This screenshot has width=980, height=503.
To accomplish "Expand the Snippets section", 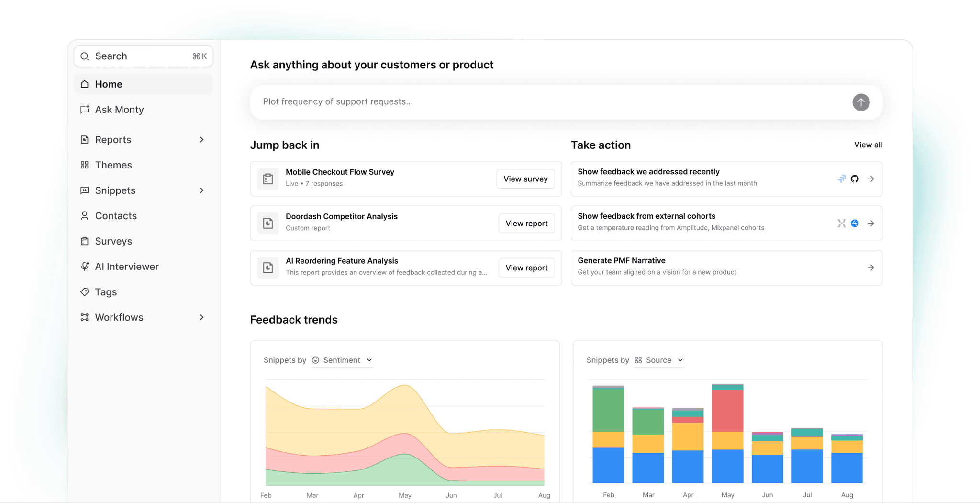I will point(201,190).
